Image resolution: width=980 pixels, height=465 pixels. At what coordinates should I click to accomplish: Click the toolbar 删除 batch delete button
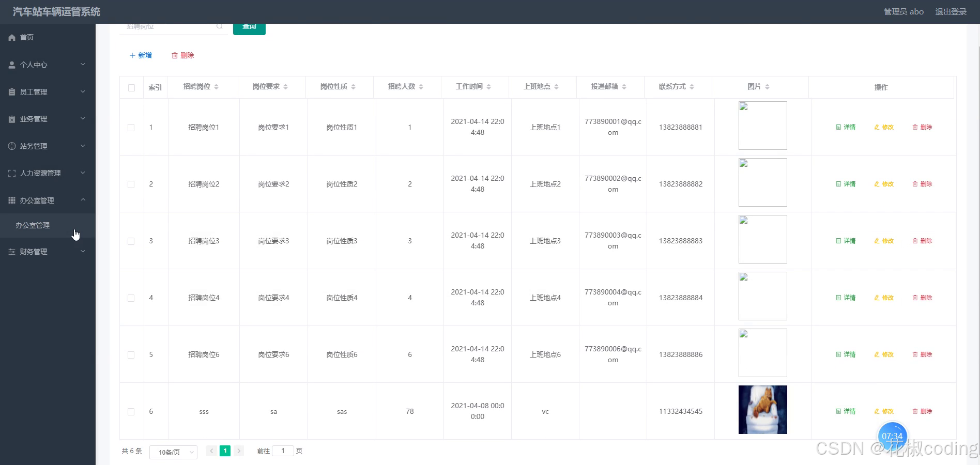click(x=183, y=55)
